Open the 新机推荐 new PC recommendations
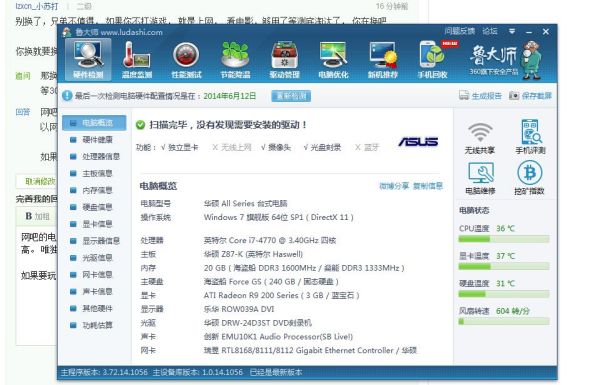 383,60
